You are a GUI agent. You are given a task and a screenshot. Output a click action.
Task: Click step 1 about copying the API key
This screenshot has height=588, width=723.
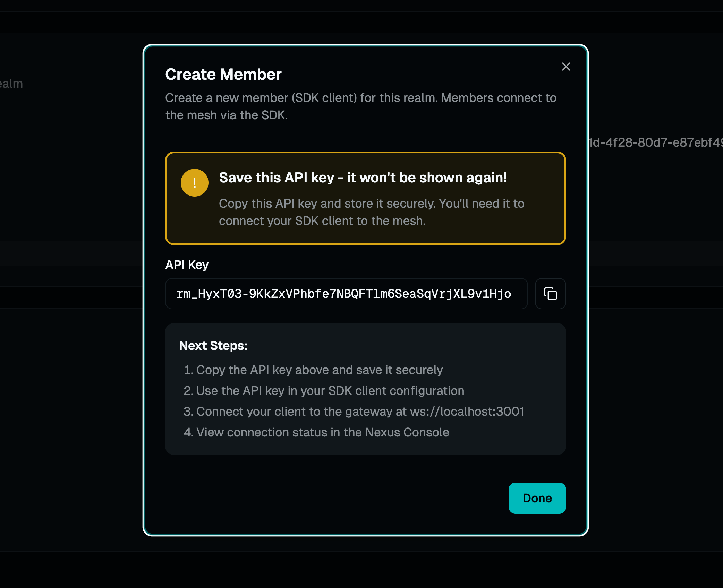click(313, 370)
